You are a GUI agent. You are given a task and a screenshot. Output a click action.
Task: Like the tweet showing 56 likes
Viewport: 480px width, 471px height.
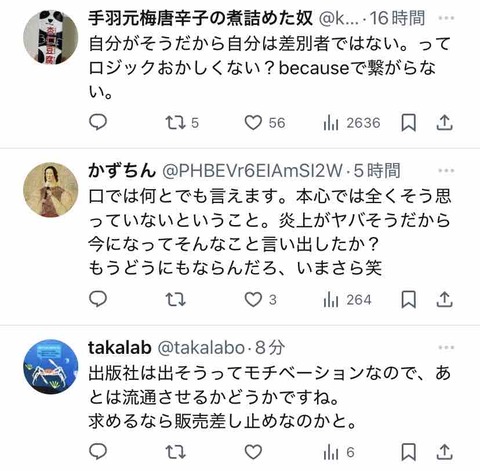(x=265, y=123)
